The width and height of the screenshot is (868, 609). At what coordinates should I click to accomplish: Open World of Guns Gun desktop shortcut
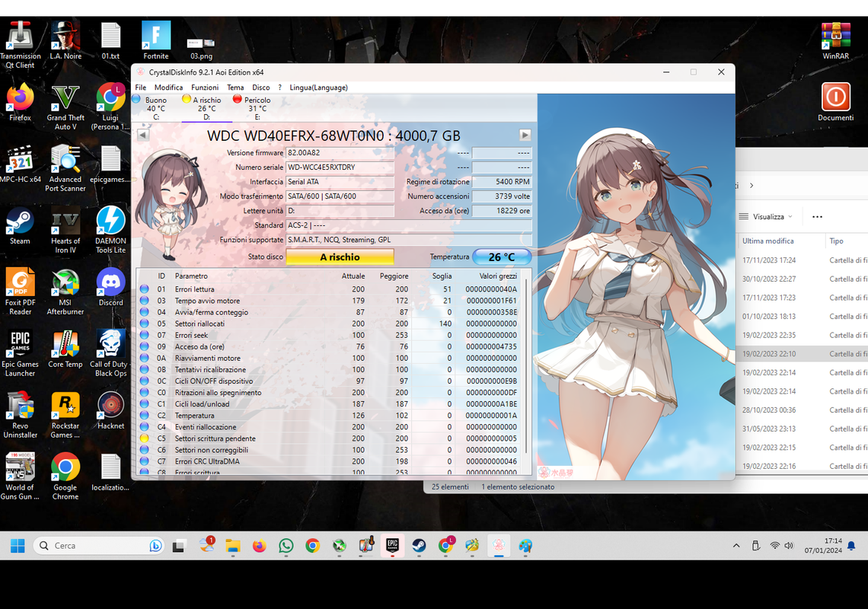coord(21,476)
